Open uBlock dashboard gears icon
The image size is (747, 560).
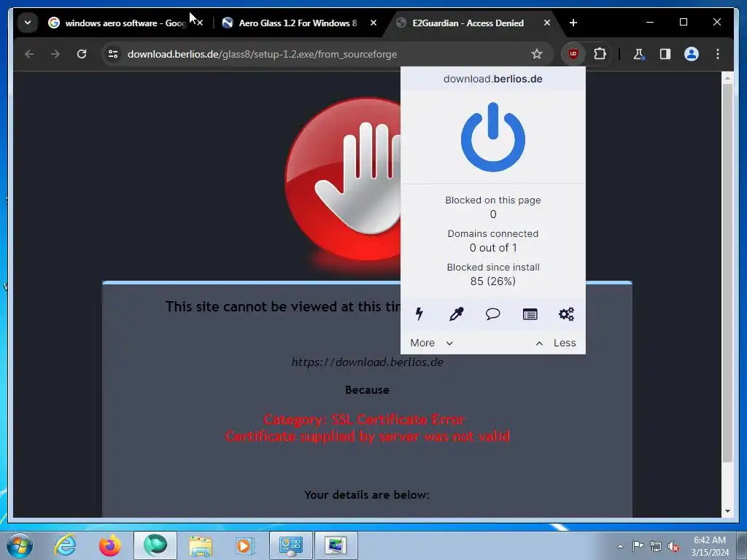[x=566, y=314]
